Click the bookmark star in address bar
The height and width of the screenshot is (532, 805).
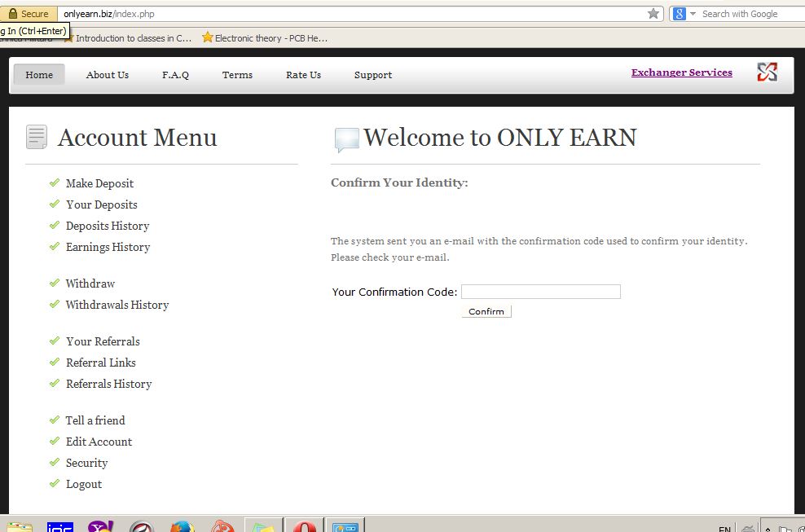653,14
